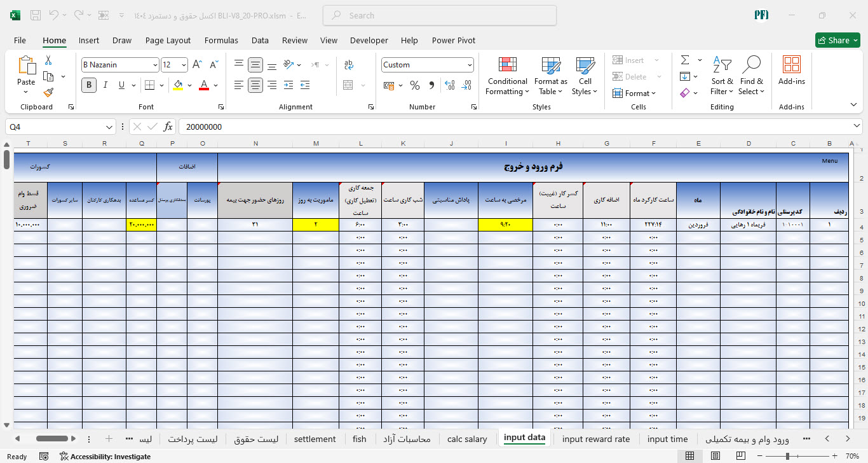The image size is (868, 463).
Task: Open the input reward rate sheet tab
Action: tap(596, 439)
